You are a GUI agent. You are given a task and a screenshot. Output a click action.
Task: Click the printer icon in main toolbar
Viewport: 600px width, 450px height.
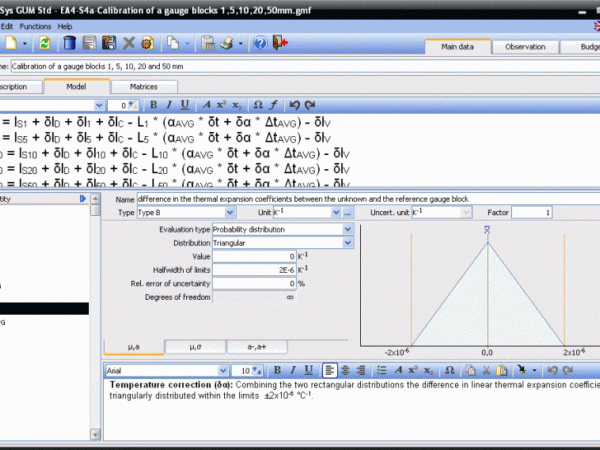pyautogui.click(x=228, y=44)
